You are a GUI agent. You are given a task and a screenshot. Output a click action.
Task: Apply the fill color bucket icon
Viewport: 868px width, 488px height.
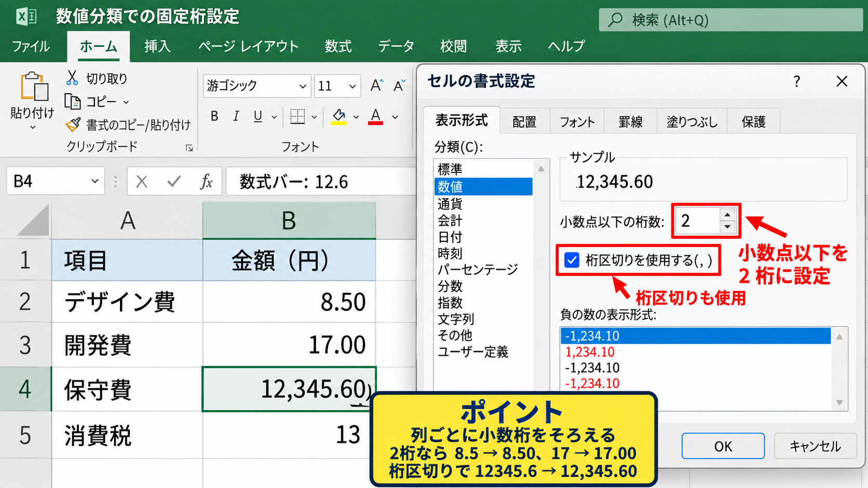(339, 117)
